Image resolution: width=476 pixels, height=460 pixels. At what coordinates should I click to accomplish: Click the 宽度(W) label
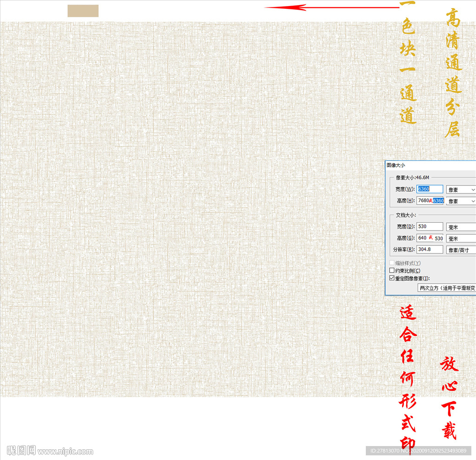(x=405, y=189)
